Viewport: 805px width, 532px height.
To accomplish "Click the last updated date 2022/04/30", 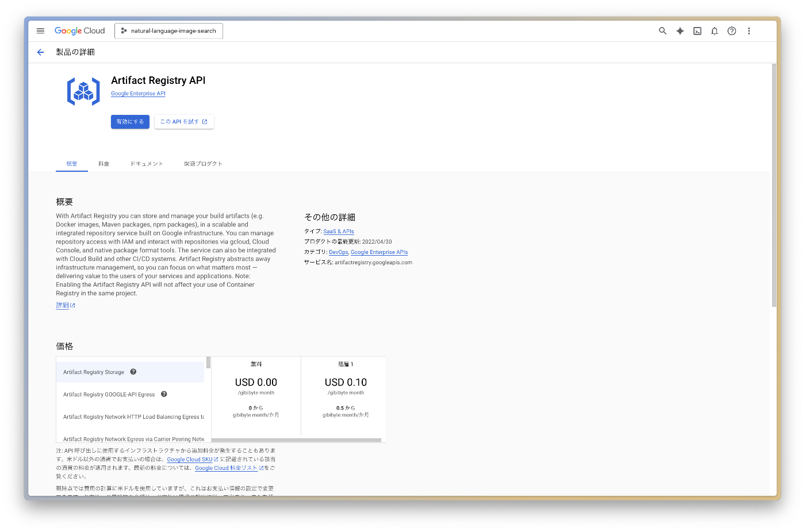I will coord(377,242).
